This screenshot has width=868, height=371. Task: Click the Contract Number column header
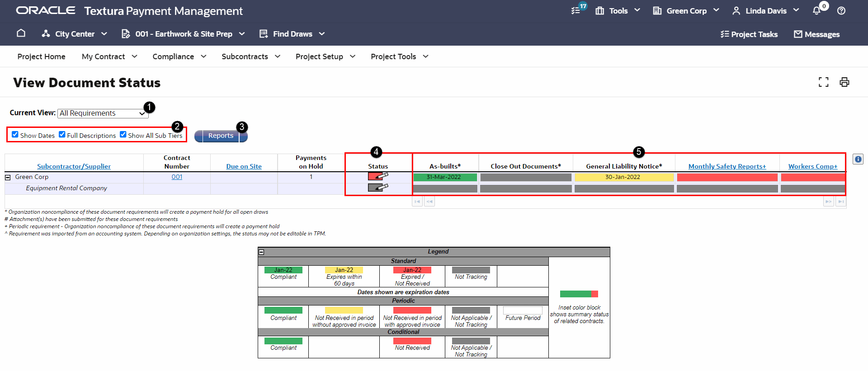pos(177,162)
